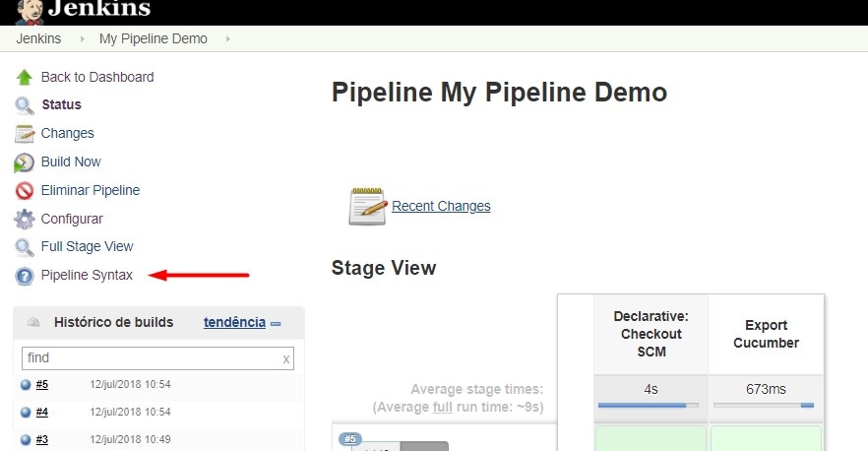Click the Recent Changes notepad icon
Viewport: 868px width, 451px height.
pyautogui.click(x=368, y=206)
